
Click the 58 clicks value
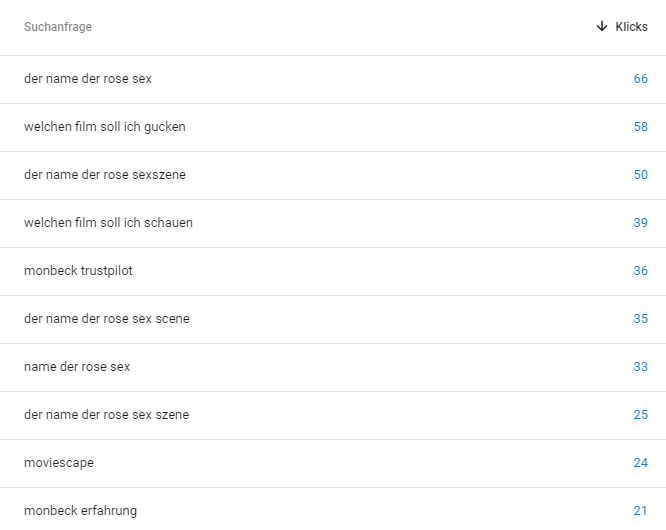(x=640, y=127)
